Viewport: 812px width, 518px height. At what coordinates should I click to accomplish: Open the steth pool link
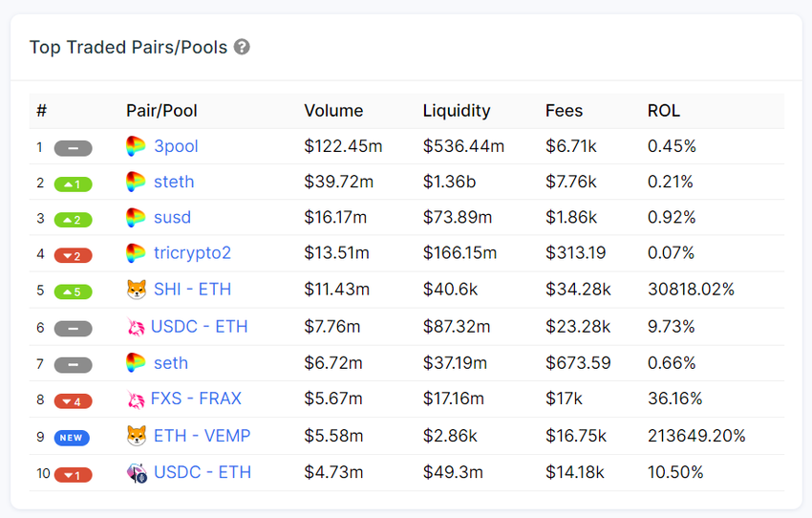click(174, 182)
